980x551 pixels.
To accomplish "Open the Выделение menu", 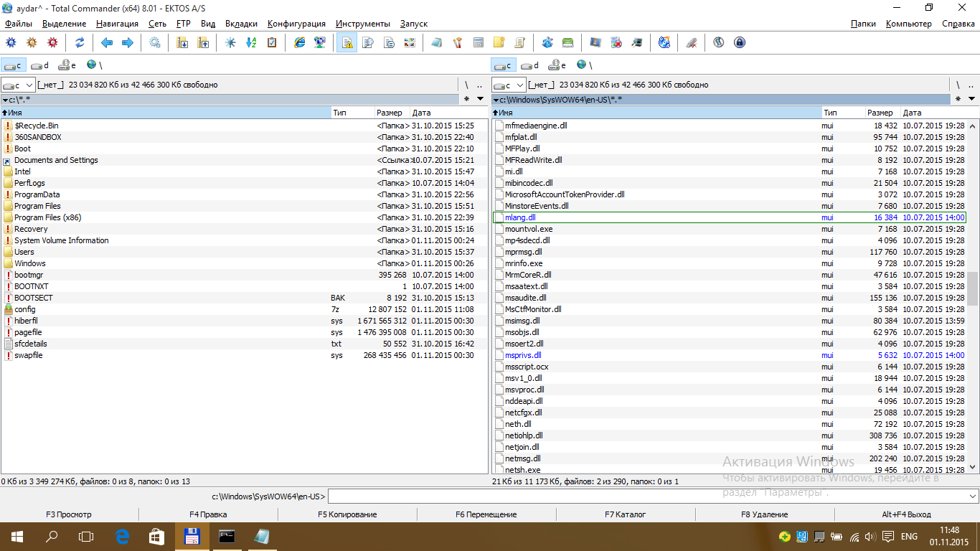I will pyautogui.click(x=64, y=24).
